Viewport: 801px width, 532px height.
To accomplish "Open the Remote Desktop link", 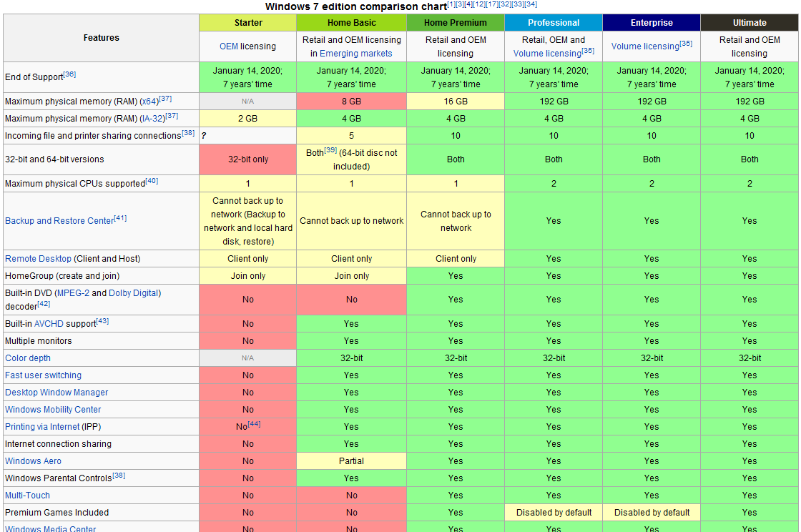I will click(x=39, y=259).
